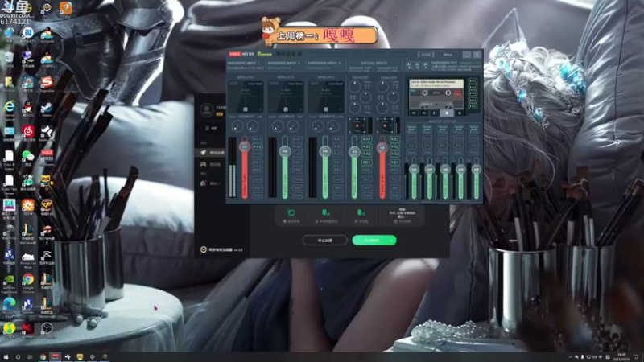Open the Windows Start menu
The width and height of the screenshot is (644, 362).
6,356
